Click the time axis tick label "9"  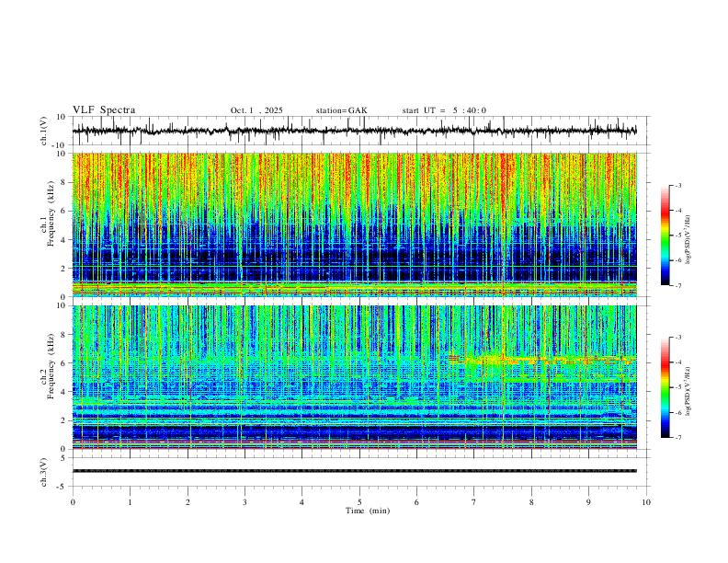(588, 502)
